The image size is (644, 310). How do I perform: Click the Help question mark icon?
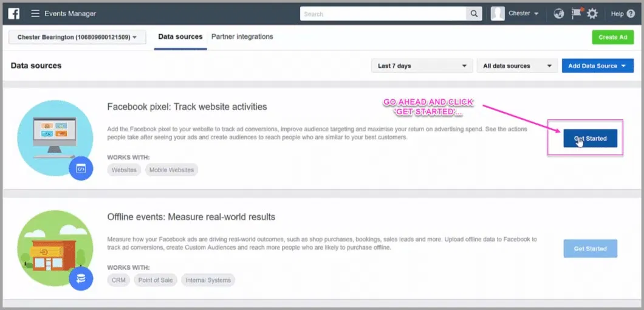(x=631, y=14)
